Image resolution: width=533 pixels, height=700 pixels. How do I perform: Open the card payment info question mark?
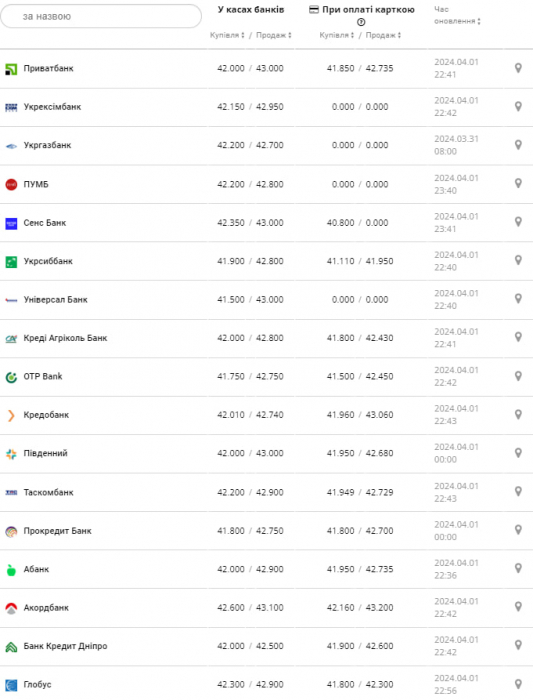[361, 22]
